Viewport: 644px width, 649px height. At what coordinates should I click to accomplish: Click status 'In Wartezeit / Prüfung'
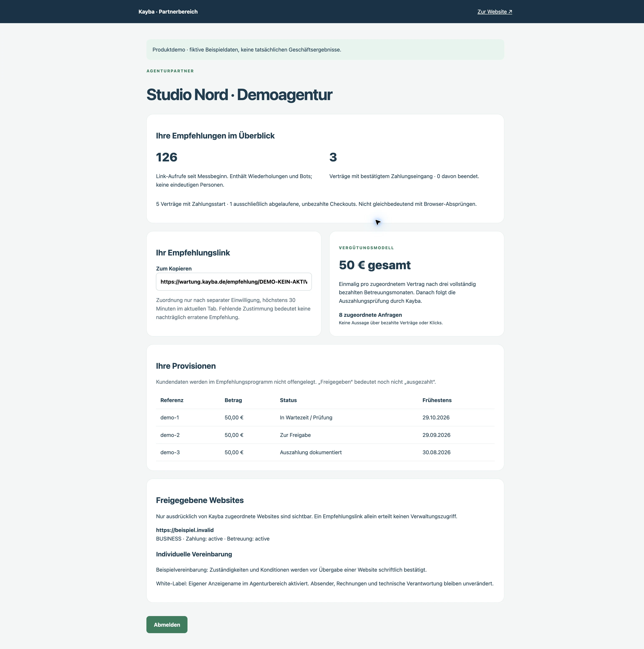click(306, 418)
